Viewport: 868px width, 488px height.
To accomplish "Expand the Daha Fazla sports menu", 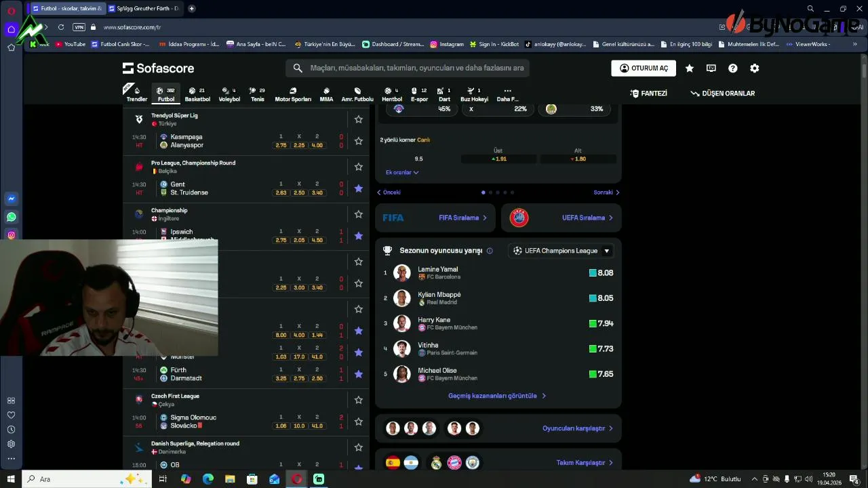I will click(x=507, y=94).
